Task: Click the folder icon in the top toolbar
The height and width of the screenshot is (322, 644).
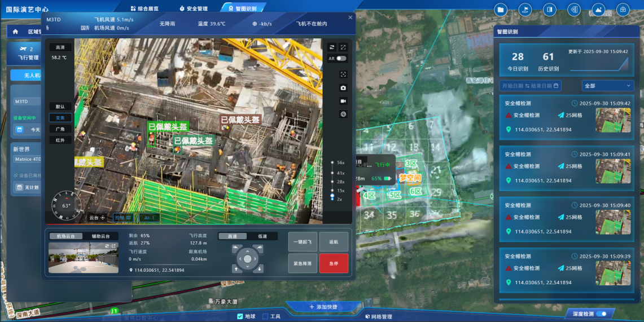Action: click(x=501, y=10)
